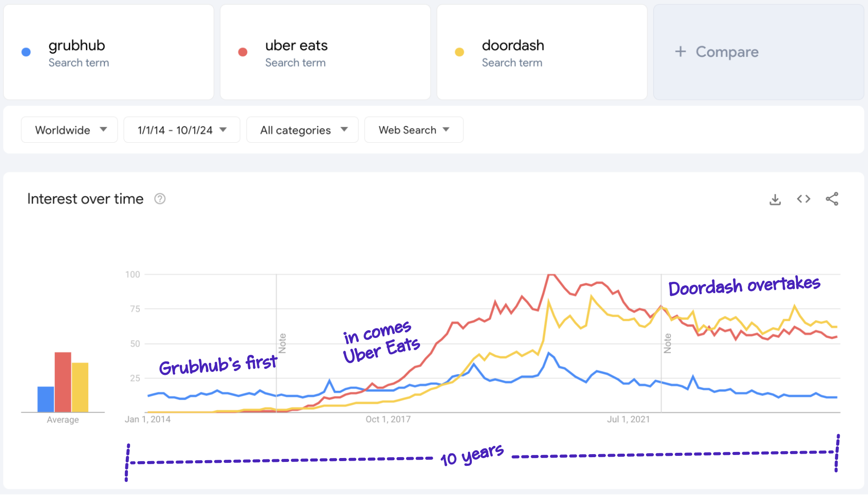The height and width of the screenshot is (495, 868).
Task: Share the Interest over time chart
Action: click(x=832, y=199)
